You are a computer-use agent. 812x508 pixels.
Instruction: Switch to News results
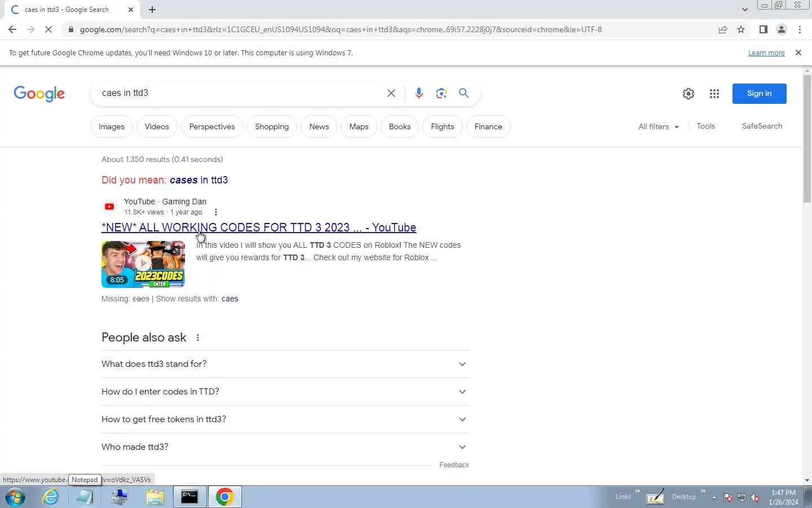(319, 126)
